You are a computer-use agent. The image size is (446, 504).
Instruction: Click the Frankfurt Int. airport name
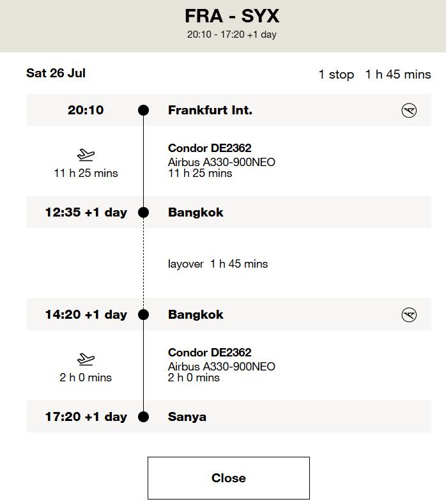click(x=210, y=111)
